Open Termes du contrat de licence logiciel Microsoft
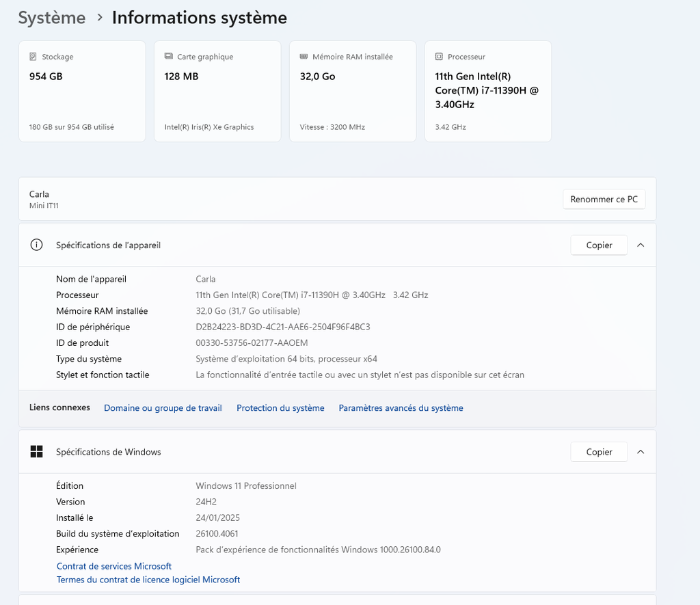The height and width of the screenshot is (605, 700). [148, 579]
